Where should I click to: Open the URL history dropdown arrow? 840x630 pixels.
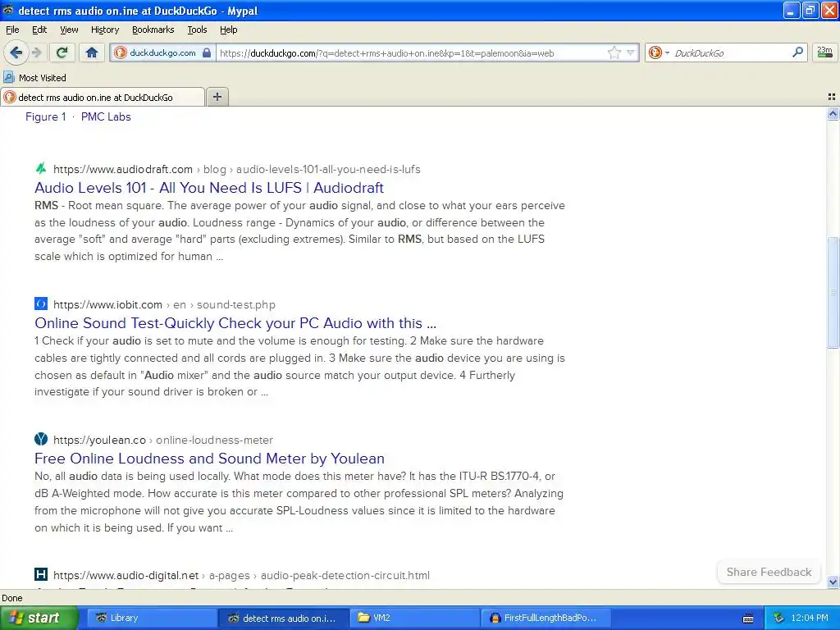(x=631, y=52)
